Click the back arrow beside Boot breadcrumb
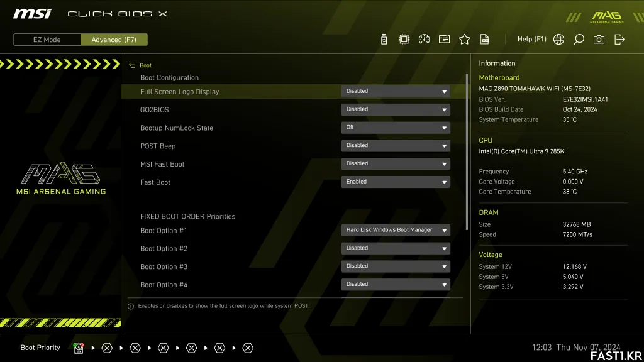 [132, 65]
